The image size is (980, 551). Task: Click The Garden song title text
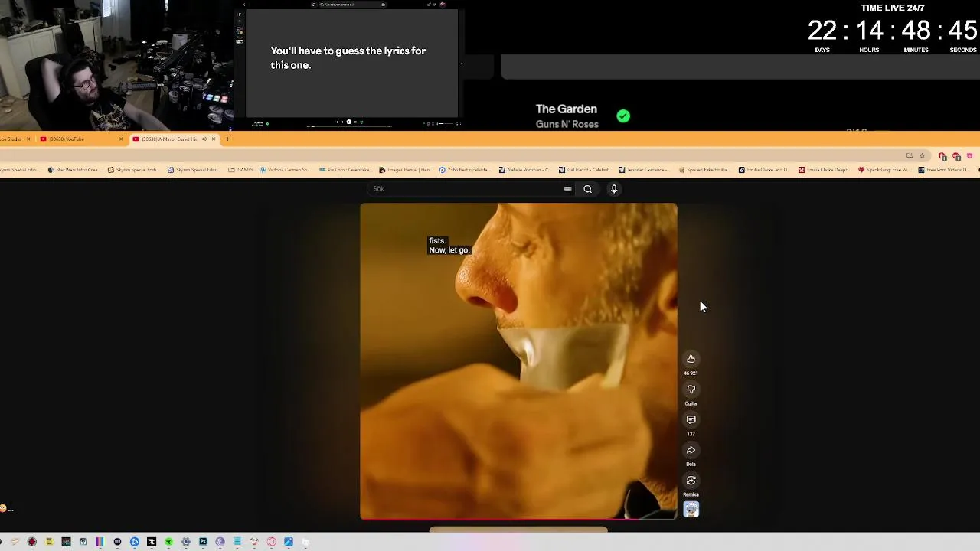(x=567, y=109)
